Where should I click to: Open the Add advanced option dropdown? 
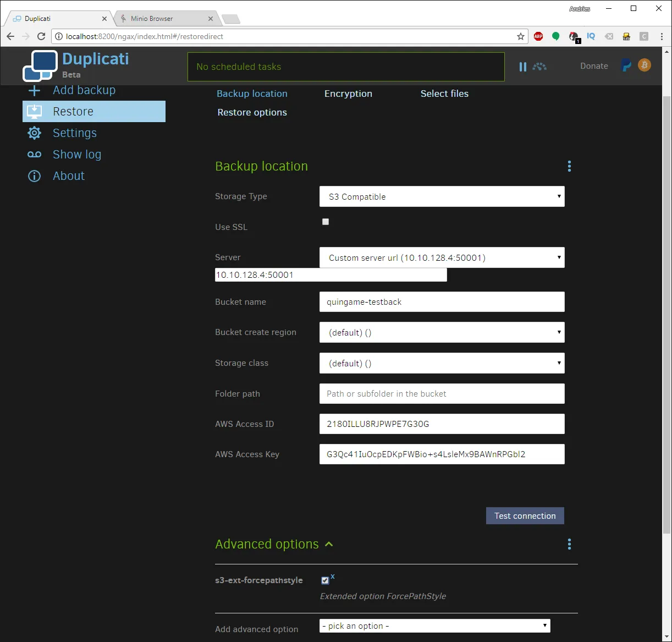(x=435, y=626)
